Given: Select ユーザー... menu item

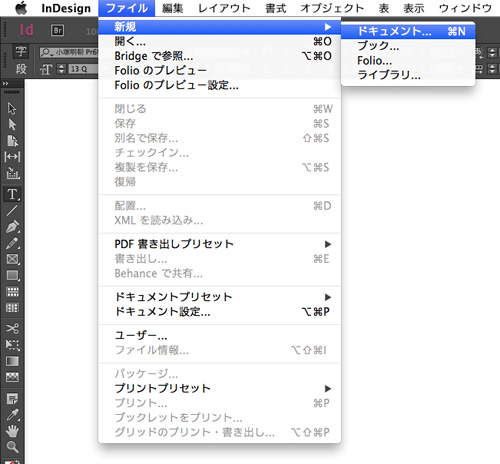Looking at the screenshot, I should [x=219, y=335].
